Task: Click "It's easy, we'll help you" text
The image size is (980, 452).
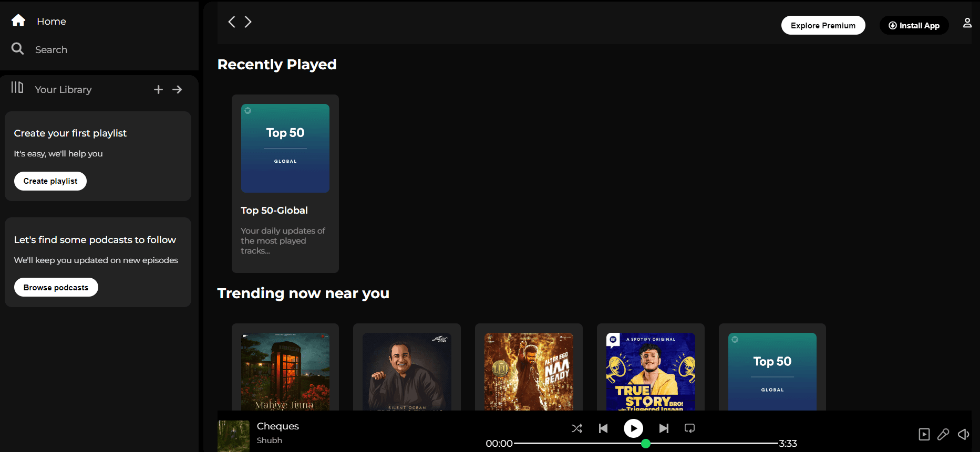Action: [x=58, y=154]
